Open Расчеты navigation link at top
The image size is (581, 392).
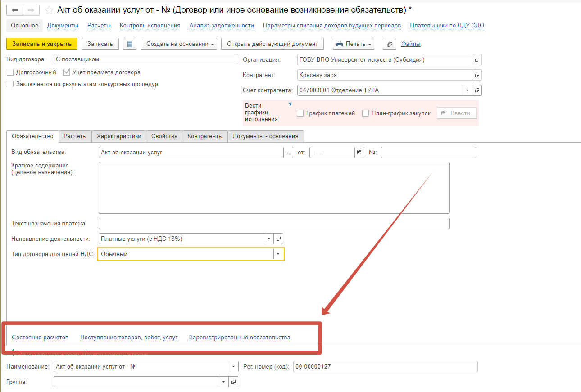pyautogui.click(x=99, y=26)
